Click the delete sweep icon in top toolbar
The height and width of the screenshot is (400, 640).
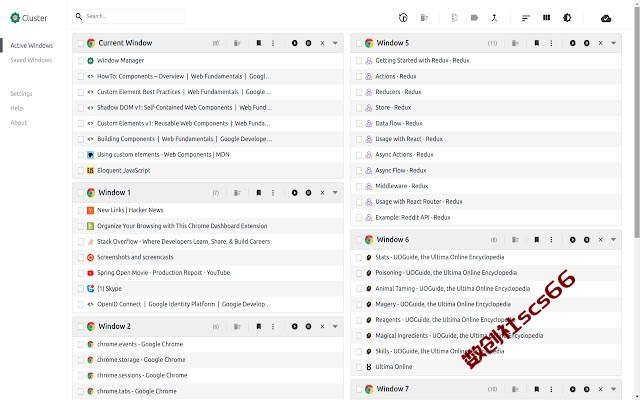point(424,18)
